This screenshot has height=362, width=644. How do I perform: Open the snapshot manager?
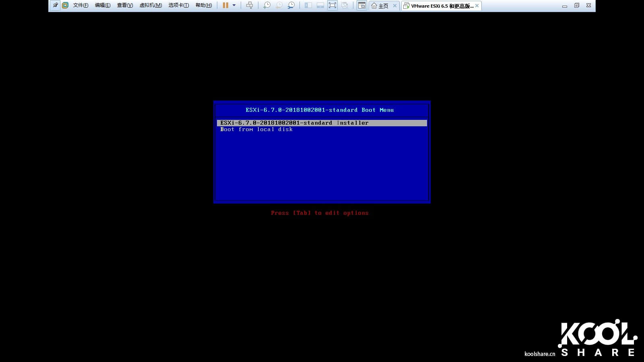point(290,5)
